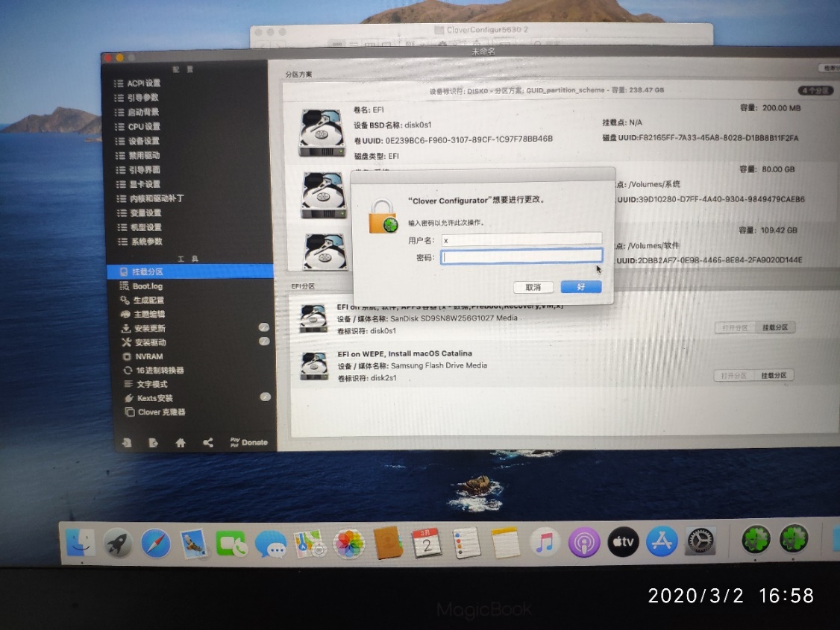Click the drive icon beside Samsung Flash Drive Media
The width and height of the screenshot is (840, 630).
tap(314, 365)
